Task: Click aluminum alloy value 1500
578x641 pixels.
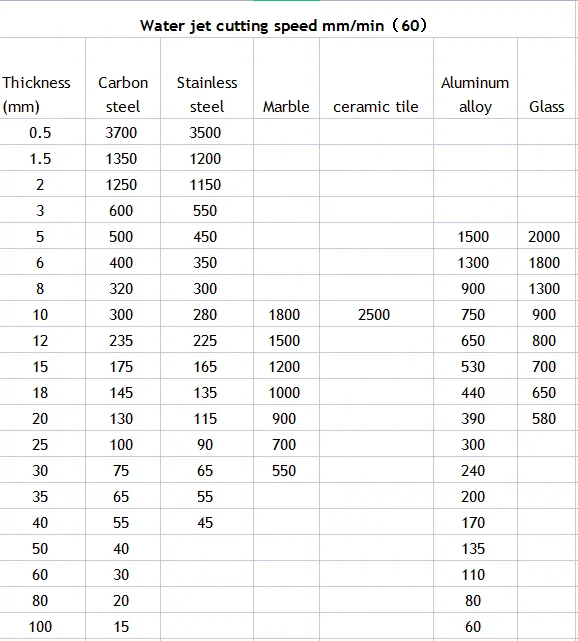Action: pyautogui.click(x=473, y=237)
